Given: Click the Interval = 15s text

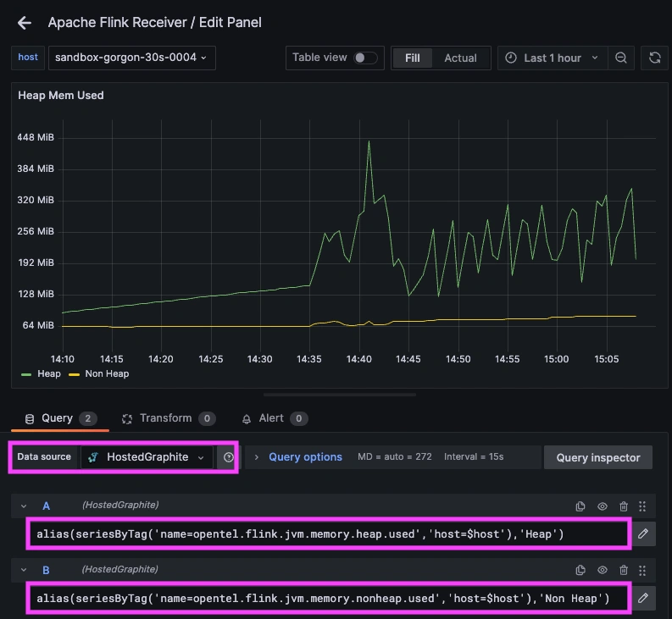Looking at the screenshot, I should tap(474, 456).
